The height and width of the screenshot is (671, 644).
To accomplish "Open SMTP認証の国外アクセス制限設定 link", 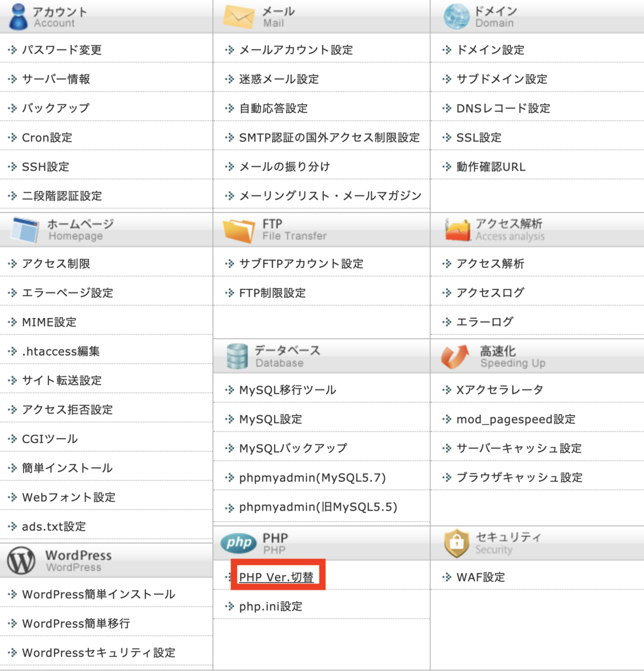I will pos(329,138).
